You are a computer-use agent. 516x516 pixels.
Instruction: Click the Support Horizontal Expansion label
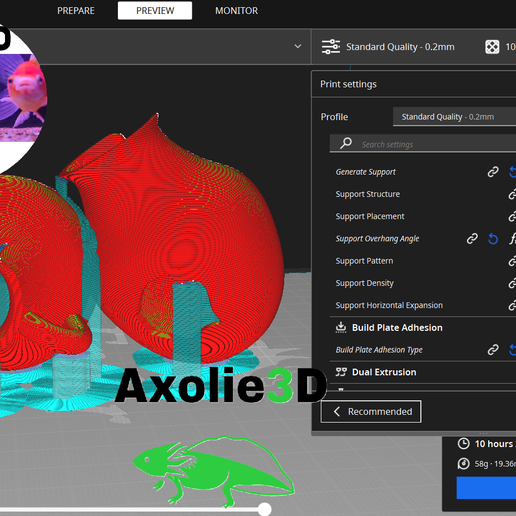pyautogui.click(x=389, y=305)
